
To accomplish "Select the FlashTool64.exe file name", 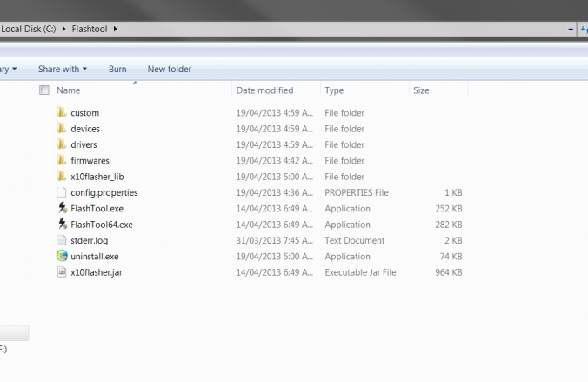I will pyautogui.click(x=102, y=225).
